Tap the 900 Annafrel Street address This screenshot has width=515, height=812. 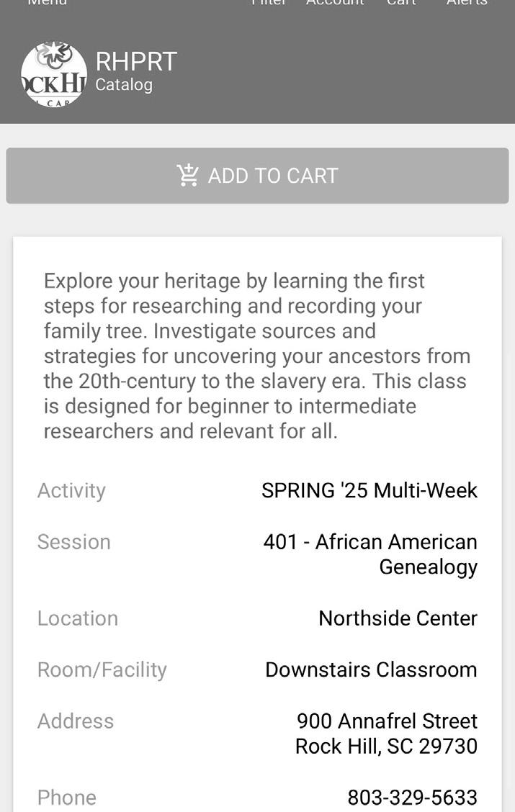387,721
